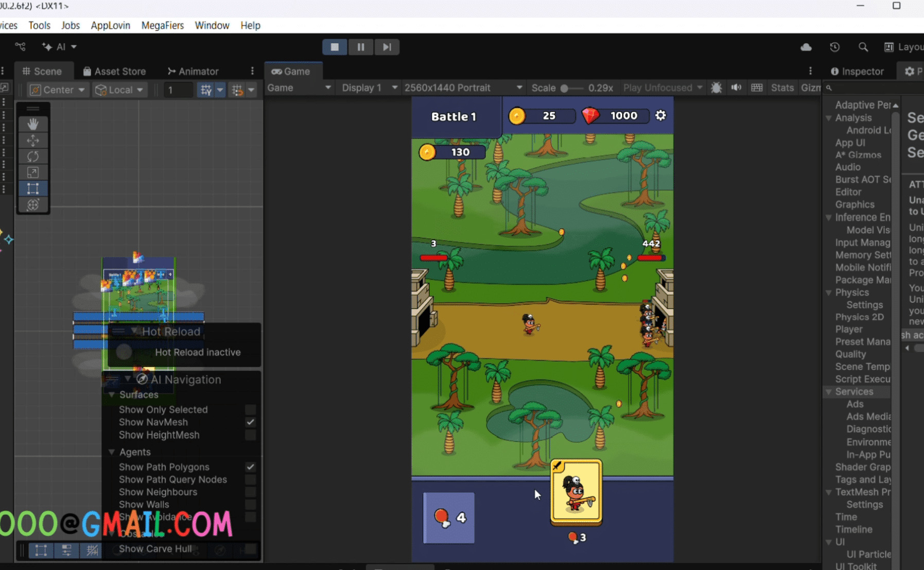Open in-game settings gear
Image resolution: width=924 pixels, height=570 pixels.
point(660,115)
